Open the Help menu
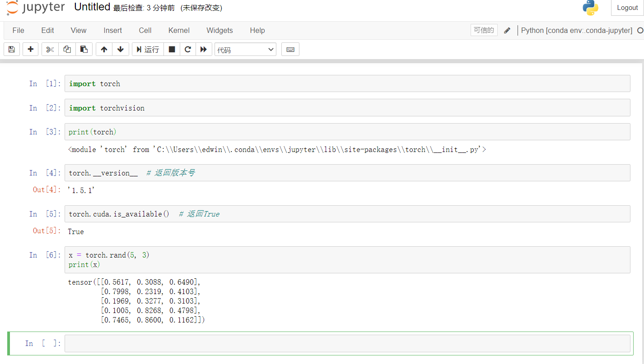 [257, 30]
